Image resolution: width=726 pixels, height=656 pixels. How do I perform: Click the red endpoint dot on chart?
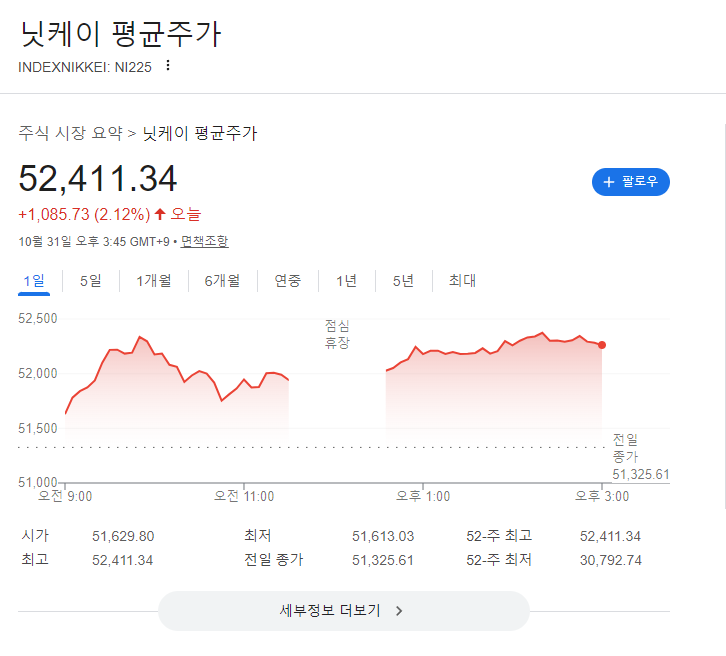point(602,345)
